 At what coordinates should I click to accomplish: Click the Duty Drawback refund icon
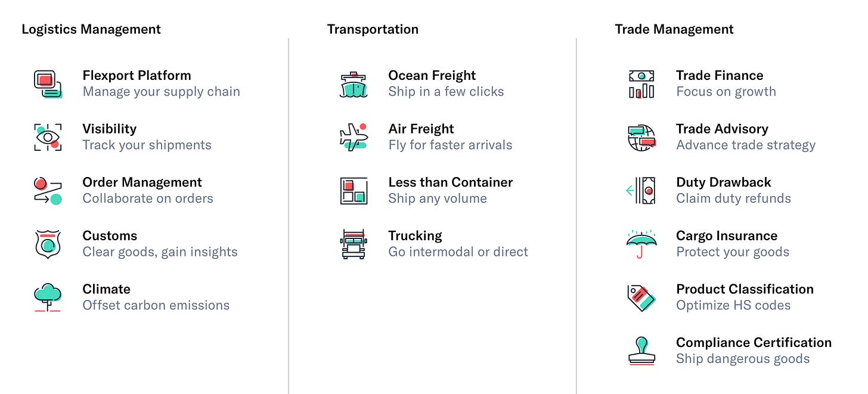pyautogui.click(x=641, y=191)
